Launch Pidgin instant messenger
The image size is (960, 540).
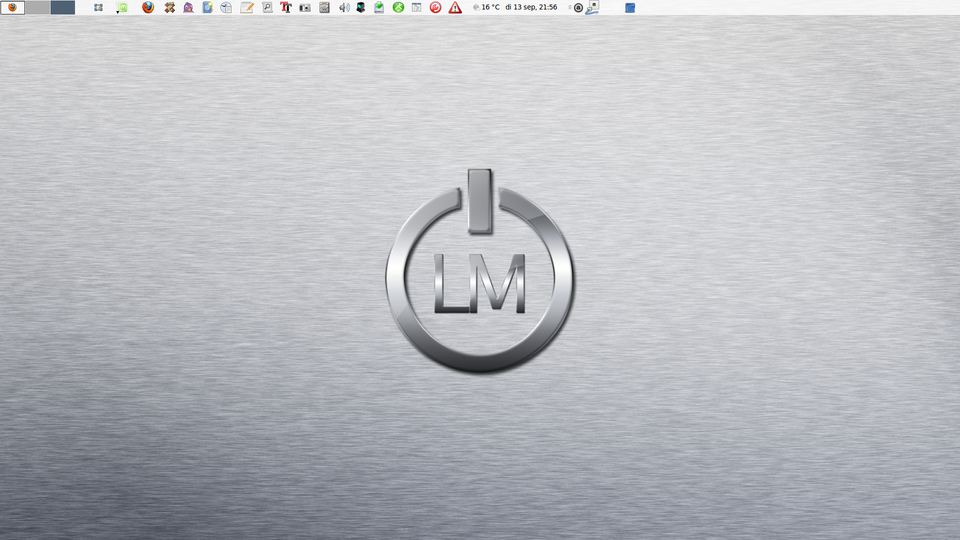click(x=189, y=7)
